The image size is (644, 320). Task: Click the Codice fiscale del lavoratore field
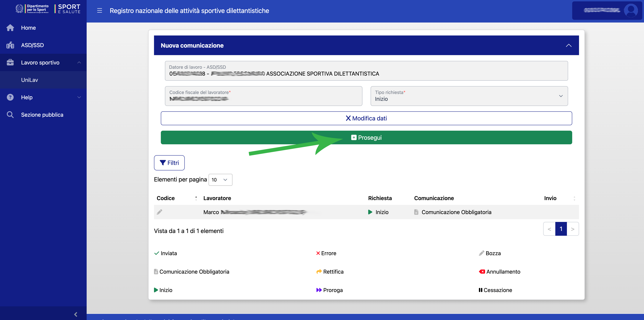[264, 96]
